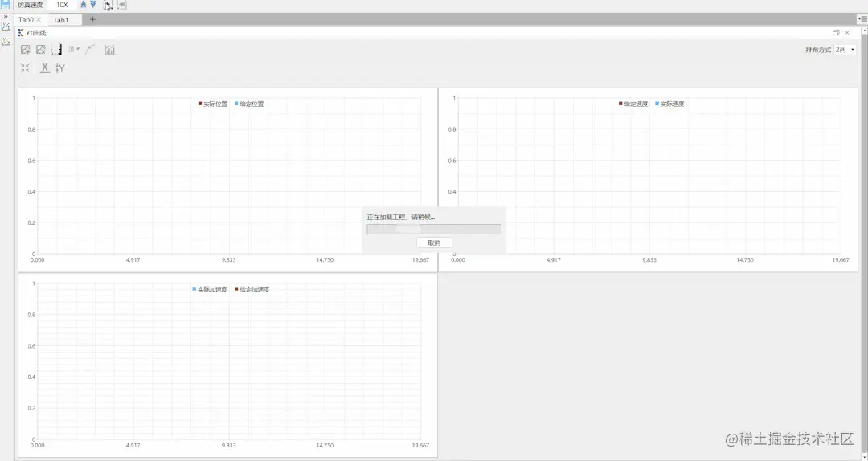Add a new tab with plus button
The width and height of the screenshot is (868, 461).
click(x=92, y=19)
